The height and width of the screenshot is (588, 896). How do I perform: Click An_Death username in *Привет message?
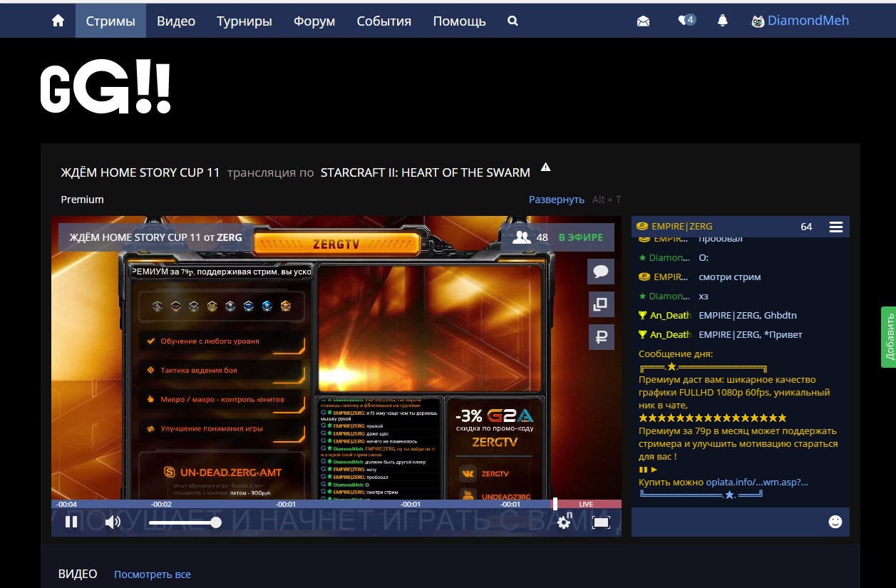[x=670, y=334]
